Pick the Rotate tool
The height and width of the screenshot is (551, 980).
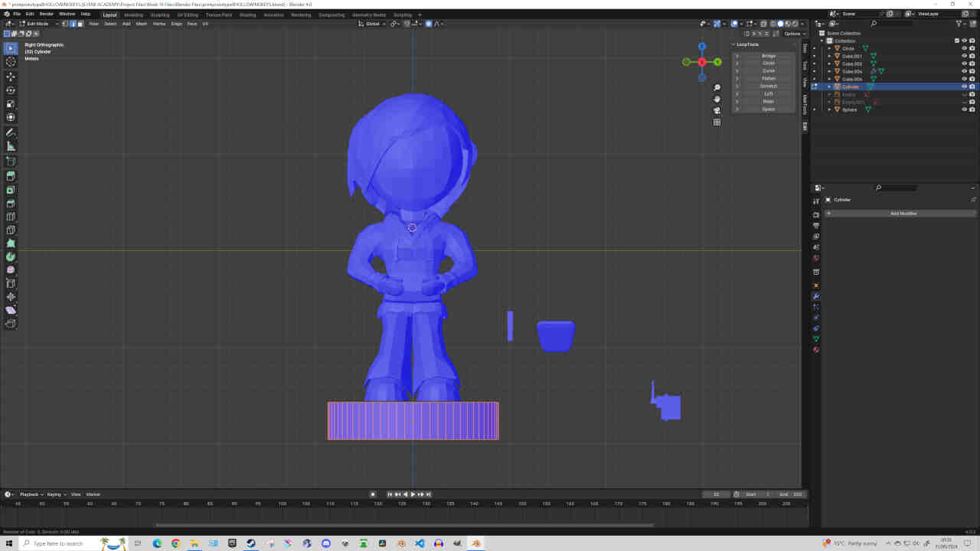pos(11,90)
